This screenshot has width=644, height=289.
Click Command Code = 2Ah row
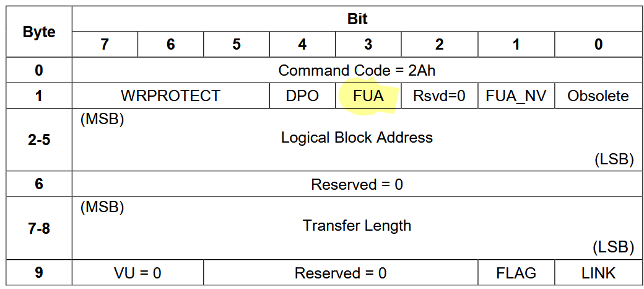pyautogui.click(x=357, y=70)
